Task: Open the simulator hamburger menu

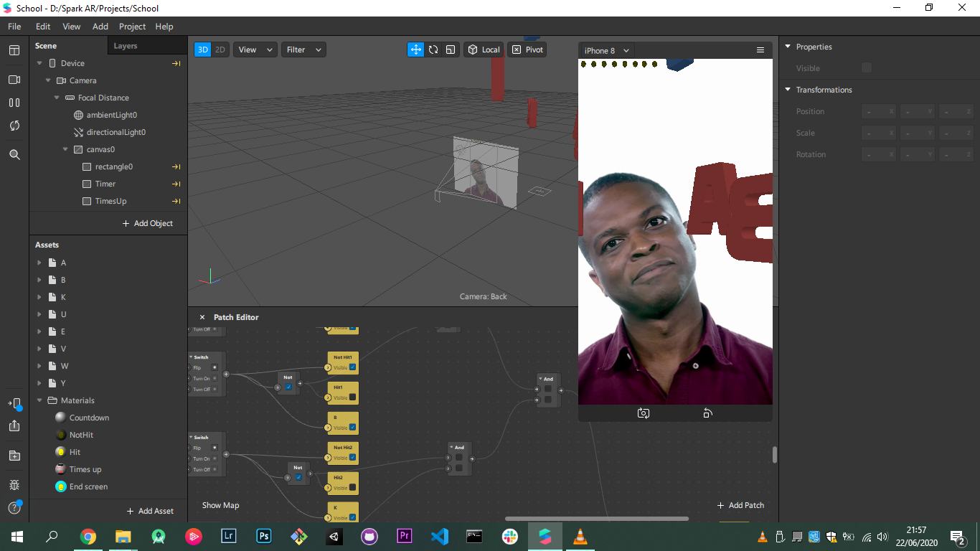Action: pos(760,50)
